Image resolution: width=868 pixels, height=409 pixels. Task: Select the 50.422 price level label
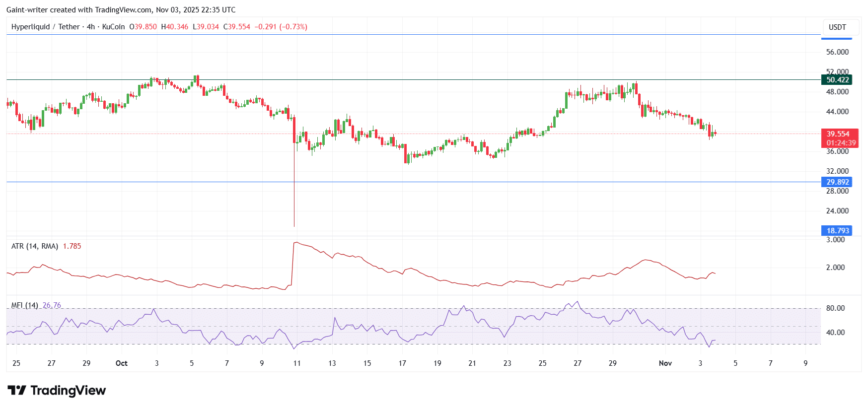pos(837,80)
